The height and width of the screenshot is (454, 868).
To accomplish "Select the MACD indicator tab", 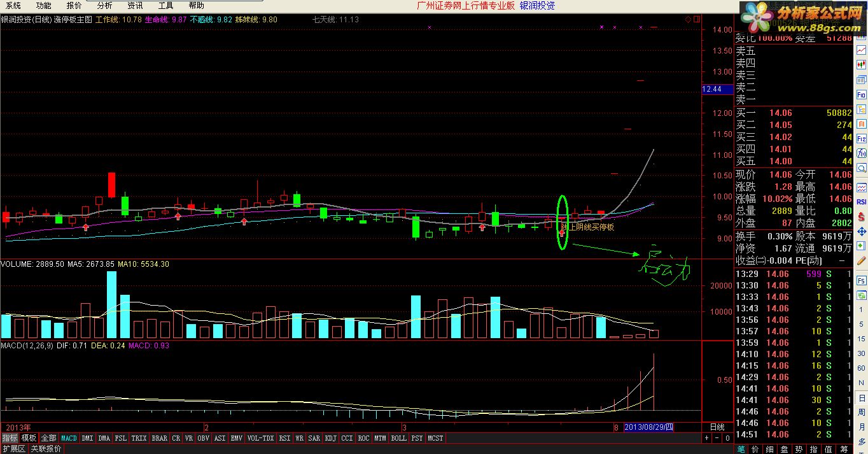I will pos(69,438).
